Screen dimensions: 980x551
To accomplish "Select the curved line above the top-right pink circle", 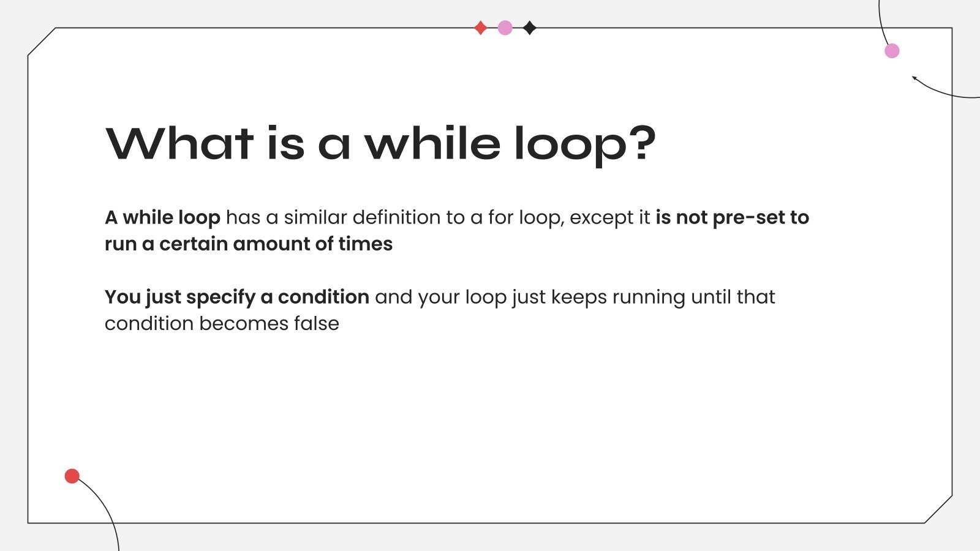I will click(881, 21).
